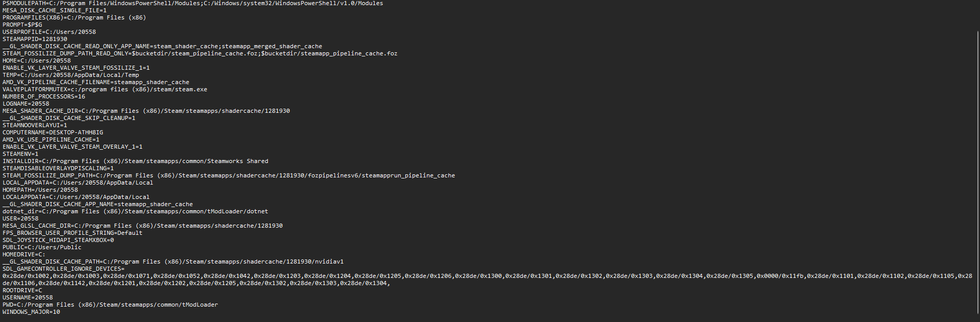Click the LOGNAME=20558 line
The height and width of the screenshot is (322, 980).
[26, 104]
